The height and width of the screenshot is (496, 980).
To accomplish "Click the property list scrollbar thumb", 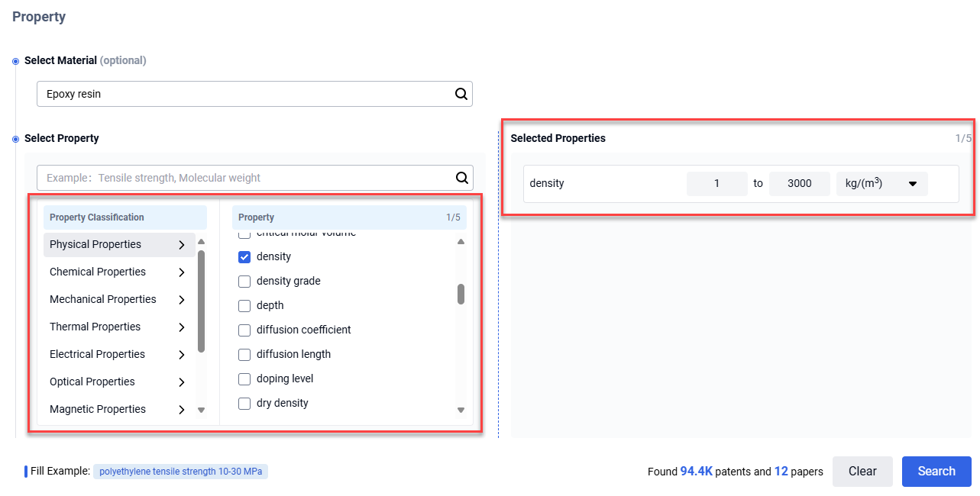I will pyautogui.click(x=461, y=294).
